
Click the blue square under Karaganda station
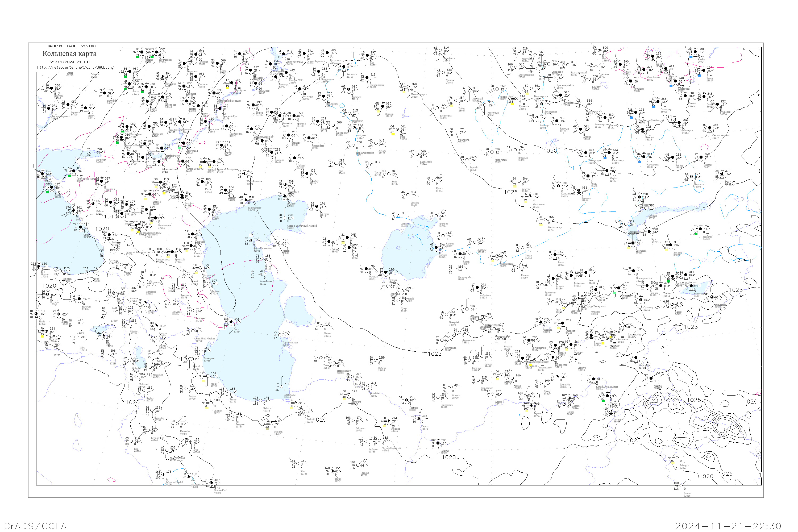[605, 158]
